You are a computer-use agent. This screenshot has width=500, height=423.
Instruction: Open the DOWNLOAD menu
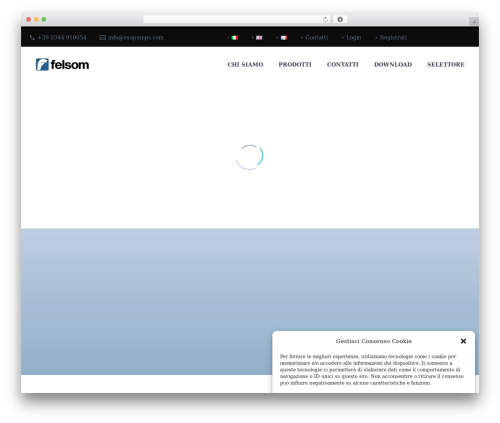pyautogui.click(x=393, y=65)
